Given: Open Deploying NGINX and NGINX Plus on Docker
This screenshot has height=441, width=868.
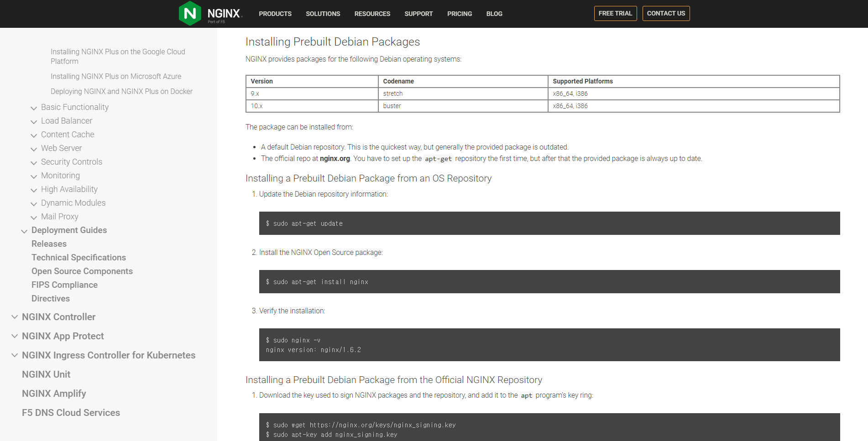Looking at the screenshot, I should [121, 91].
